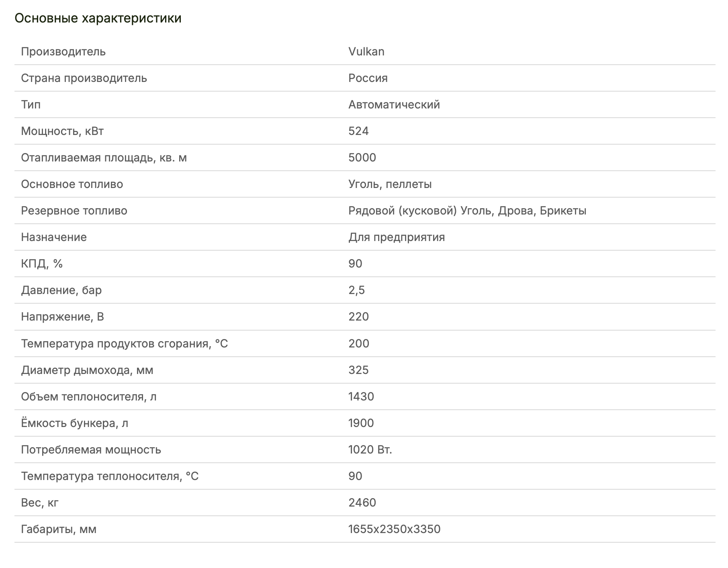The width and height of the screenshot is (728, 568).
Task: Select the "Страна производитель" label
Action: 84,78
